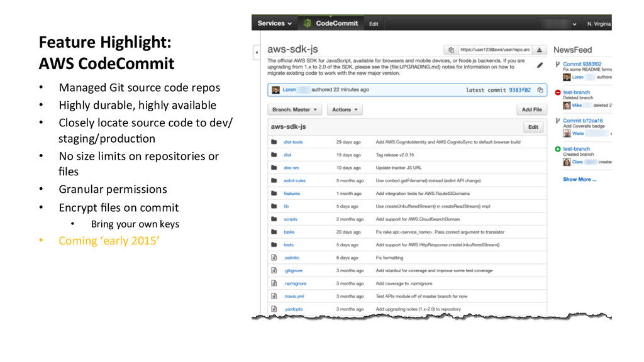Click the Edit button beside aws-sdk-js
Viewport: 644px width, 362px height.
pyautogui.click(x=533, y=127)
